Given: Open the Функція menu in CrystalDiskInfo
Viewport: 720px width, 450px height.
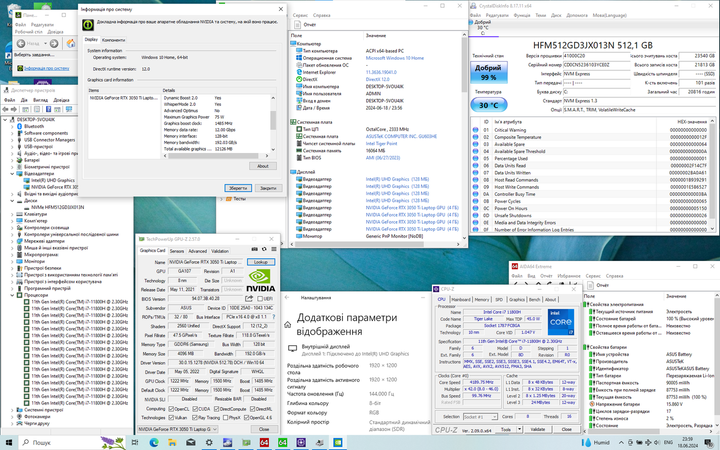Looking at the screenshot, I should tap(522, 15).
